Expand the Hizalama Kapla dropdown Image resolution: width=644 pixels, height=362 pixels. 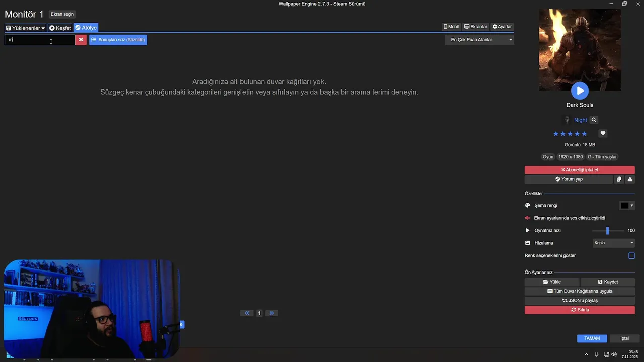(x=614, y=243)
